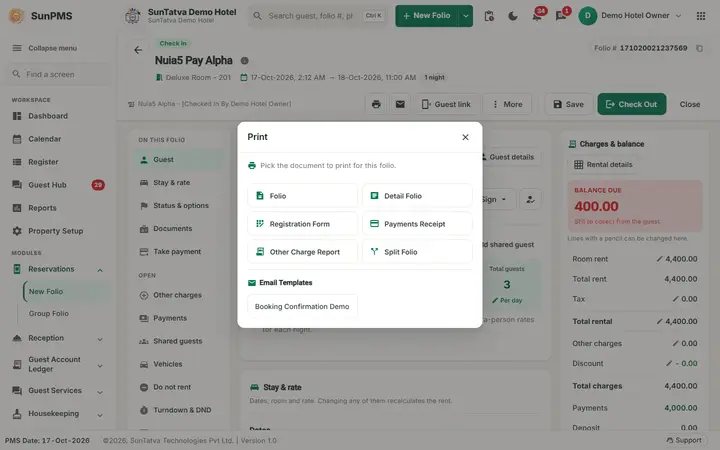Print the Registration Form
Screen dimensions: 720x450
pyautogui.click(x=302, y=224)
